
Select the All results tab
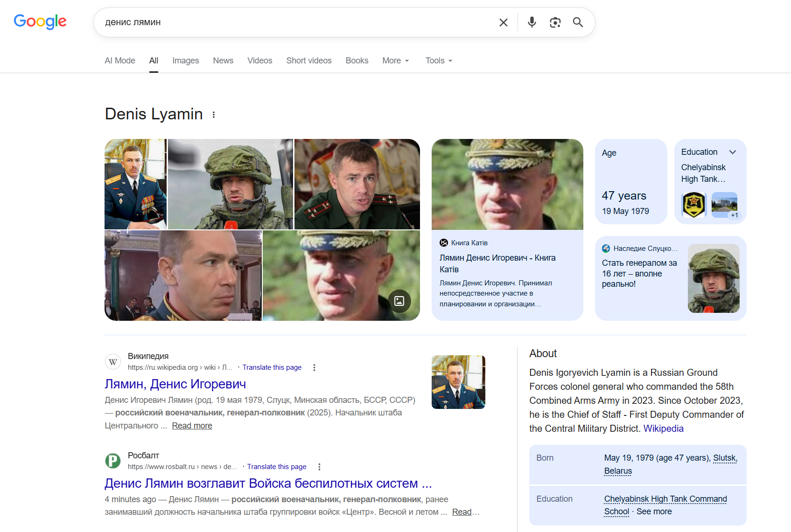coord(154,61)
